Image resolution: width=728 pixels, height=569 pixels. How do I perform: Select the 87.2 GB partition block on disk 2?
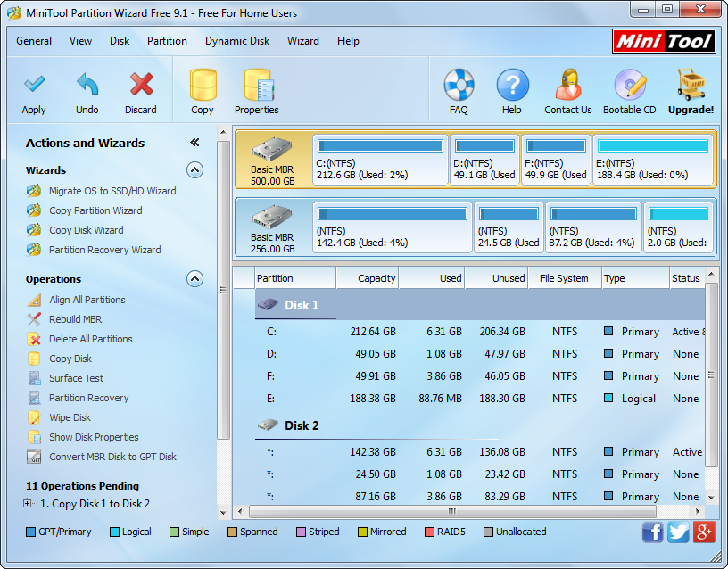click(593, 227)
